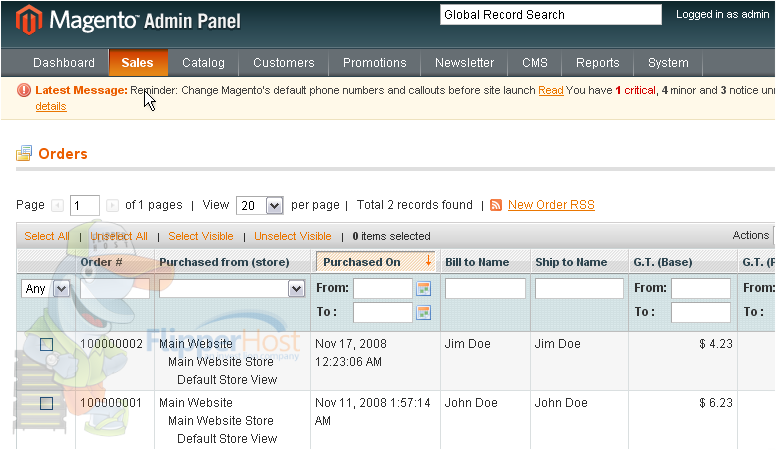Open the Catalog menu

tap(203, 63)
